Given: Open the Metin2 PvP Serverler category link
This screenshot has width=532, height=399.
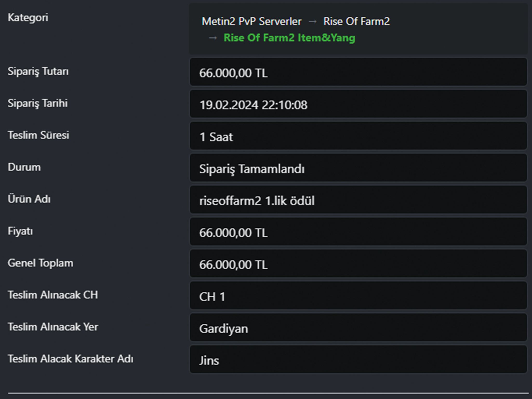Looking at the screenshot, I should 251,21.
